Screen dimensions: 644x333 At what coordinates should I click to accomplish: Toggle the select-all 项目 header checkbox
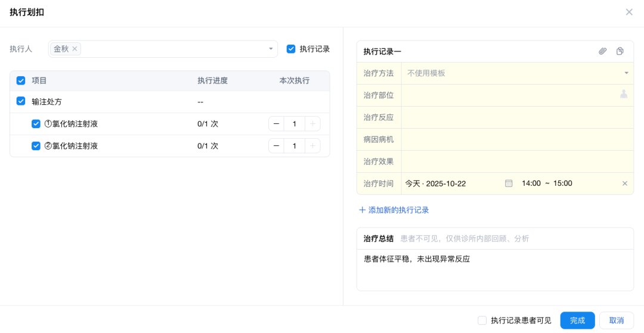(x=21, y=80)
